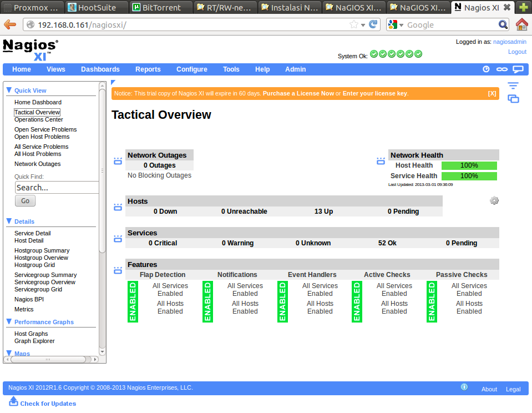Click the Logout link

coord(516,52)
